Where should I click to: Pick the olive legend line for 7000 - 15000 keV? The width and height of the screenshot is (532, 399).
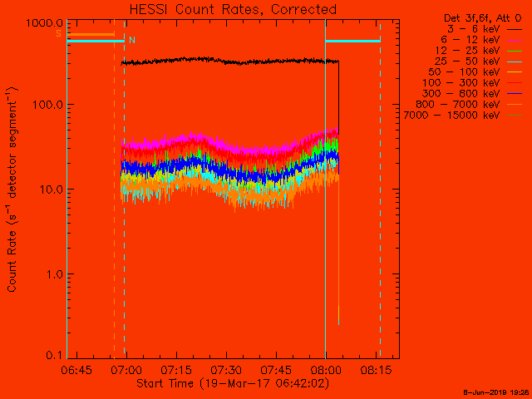(x=515, y=116)
